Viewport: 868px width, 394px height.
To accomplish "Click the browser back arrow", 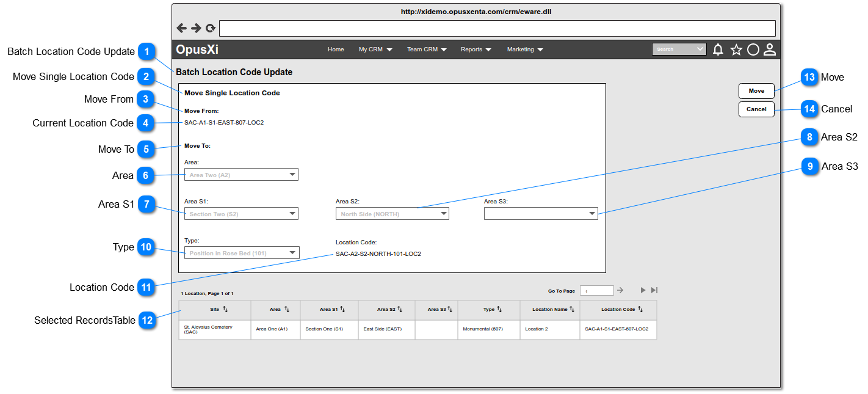I will point(181,28).
